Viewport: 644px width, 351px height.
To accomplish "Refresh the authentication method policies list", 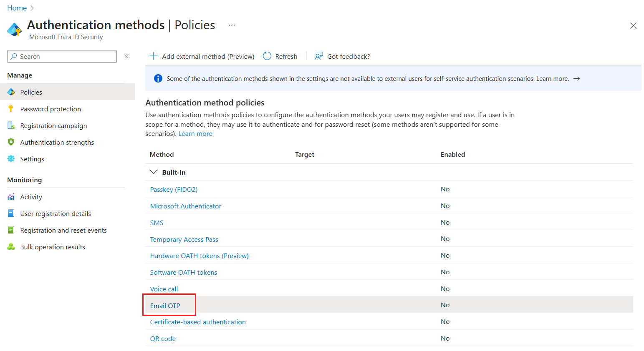I will (280, 56).
